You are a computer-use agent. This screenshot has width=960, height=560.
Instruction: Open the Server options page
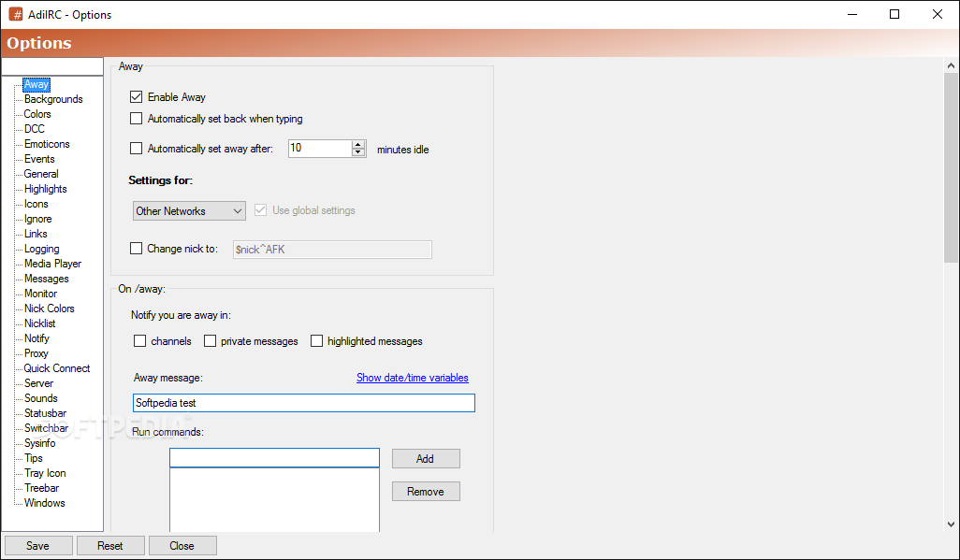pyautogui.click(x=38, y=383)
